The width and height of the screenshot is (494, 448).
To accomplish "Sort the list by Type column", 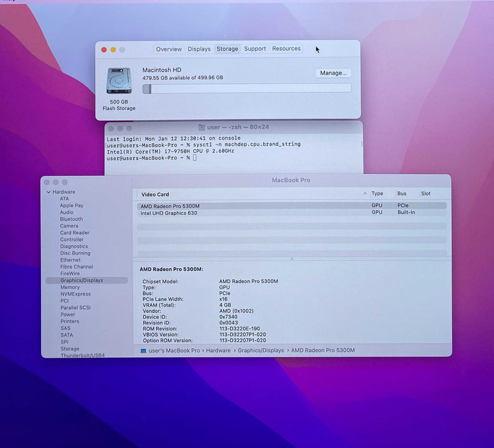I will tap(377, 193).
